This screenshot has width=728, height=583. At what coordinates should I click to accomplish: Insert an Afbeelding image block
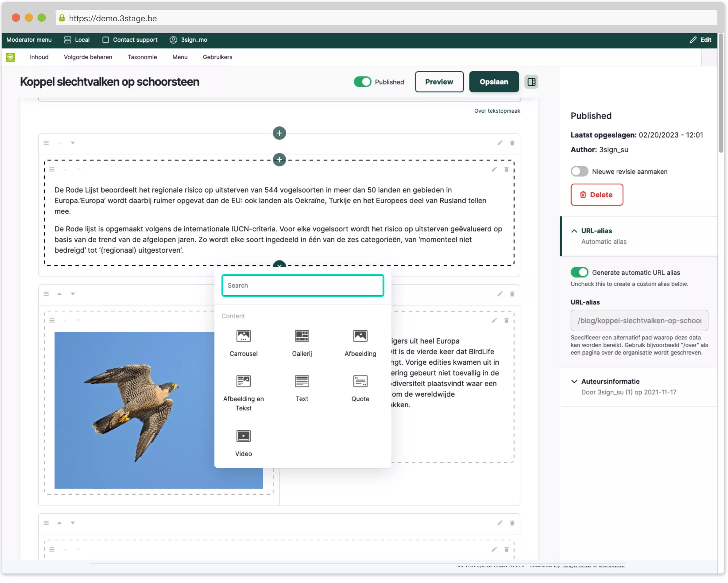click(360, 336)
